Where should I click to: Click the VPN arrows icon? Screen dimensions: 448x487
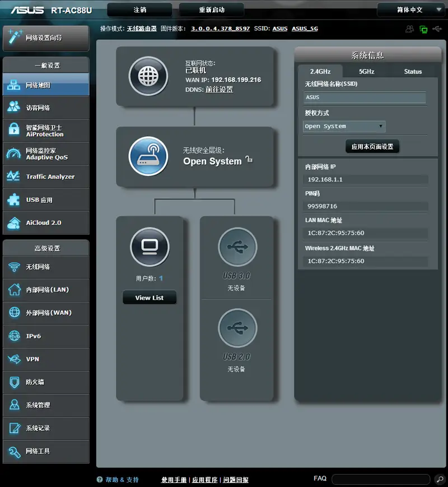tap(15, 359)
